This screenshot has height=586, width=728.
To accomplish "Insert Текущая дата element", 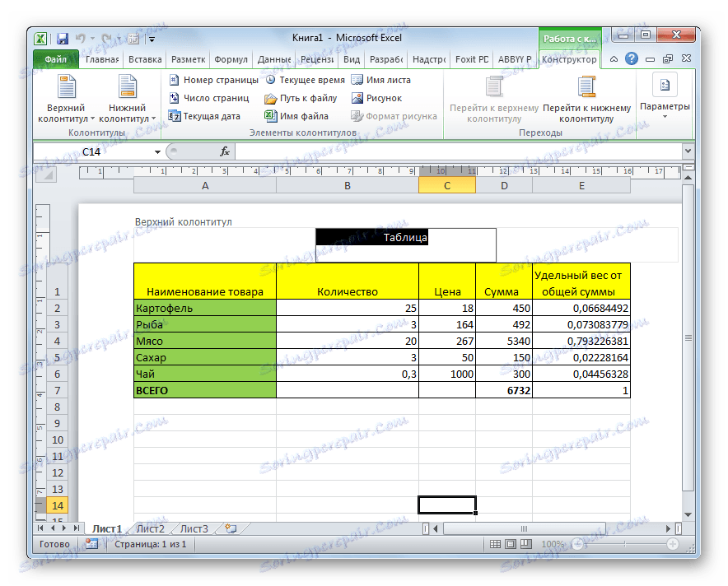I will point(205,116).
